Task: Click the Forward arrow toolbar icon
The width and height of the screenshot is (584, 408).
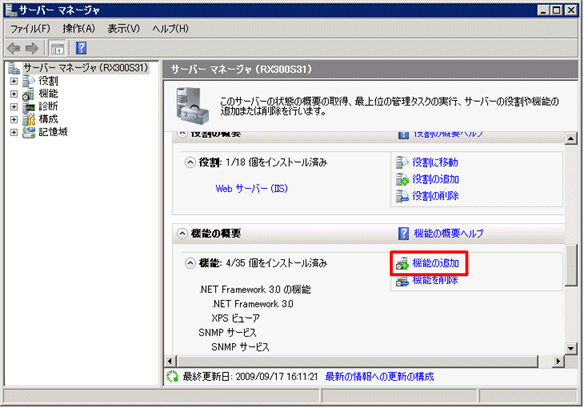Action: [32, 48]
